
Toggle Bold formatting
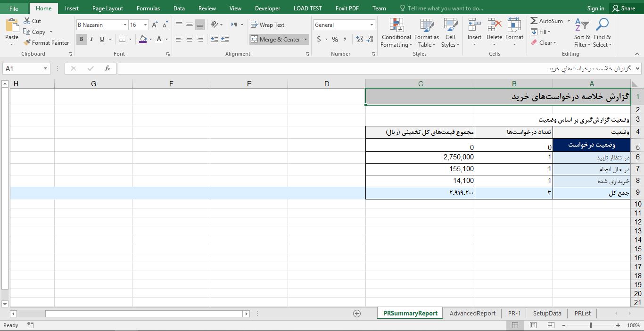point(81,39)
